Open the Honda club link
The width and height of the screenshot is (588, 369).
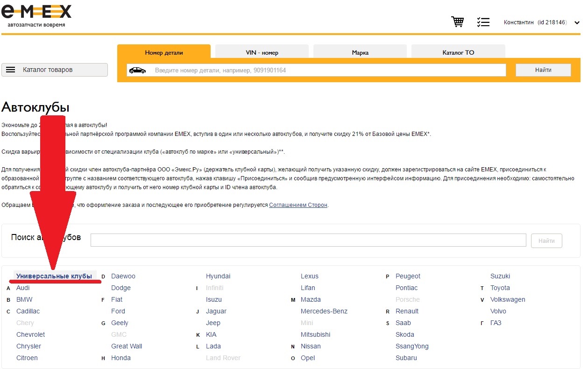pos(121,358)
